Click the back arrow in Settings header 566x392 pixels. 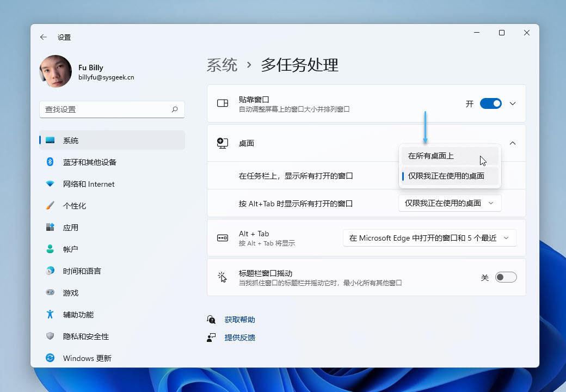coord(44,37)
